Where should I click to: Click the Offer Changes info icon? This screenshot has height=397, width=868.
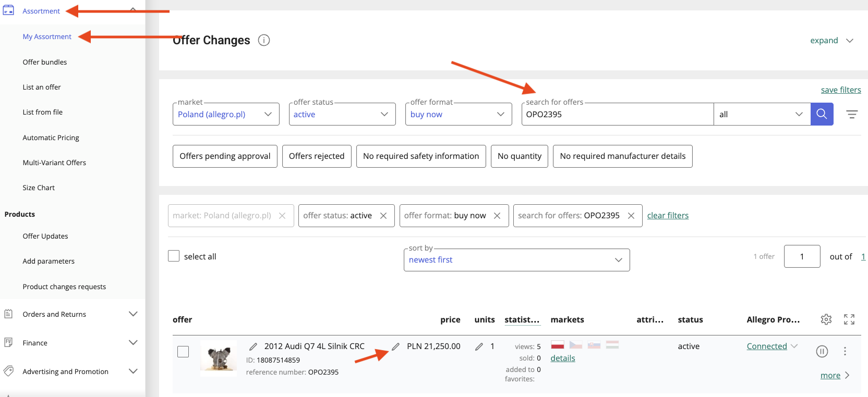tap(264, 40)
